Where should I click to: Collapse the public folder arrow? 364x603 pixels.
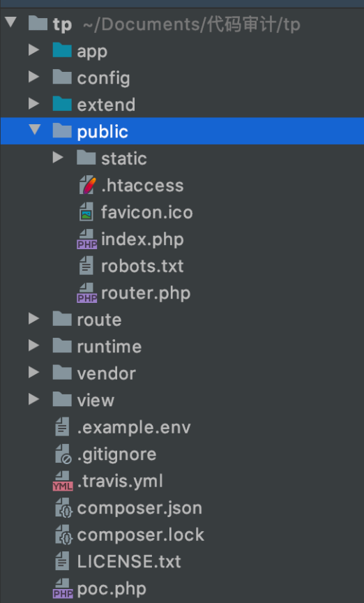(35, 130)
